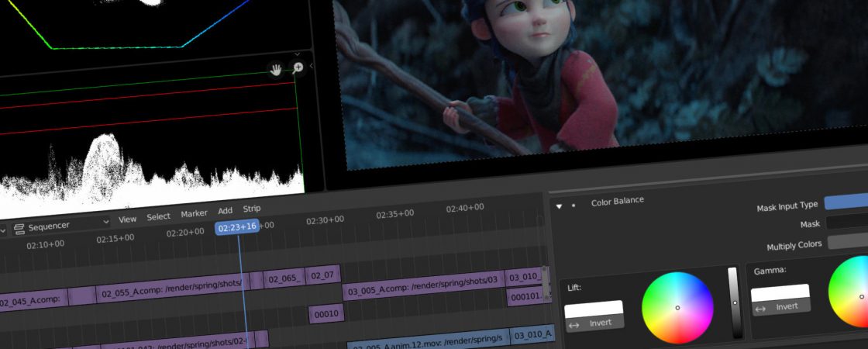
Task: Click the Gamma color wheel
Action: click(849, 292)
